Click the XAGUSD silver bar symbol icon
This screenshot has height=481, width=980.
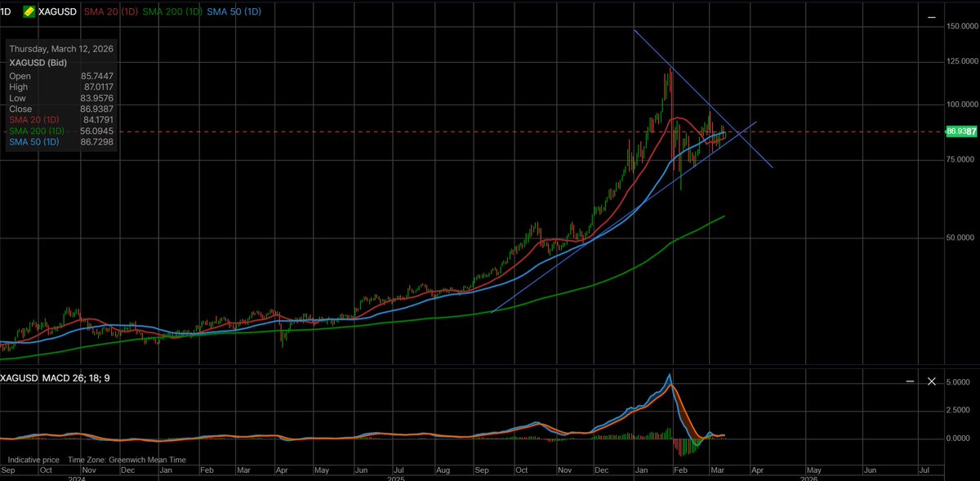click(x=29, y=12)
